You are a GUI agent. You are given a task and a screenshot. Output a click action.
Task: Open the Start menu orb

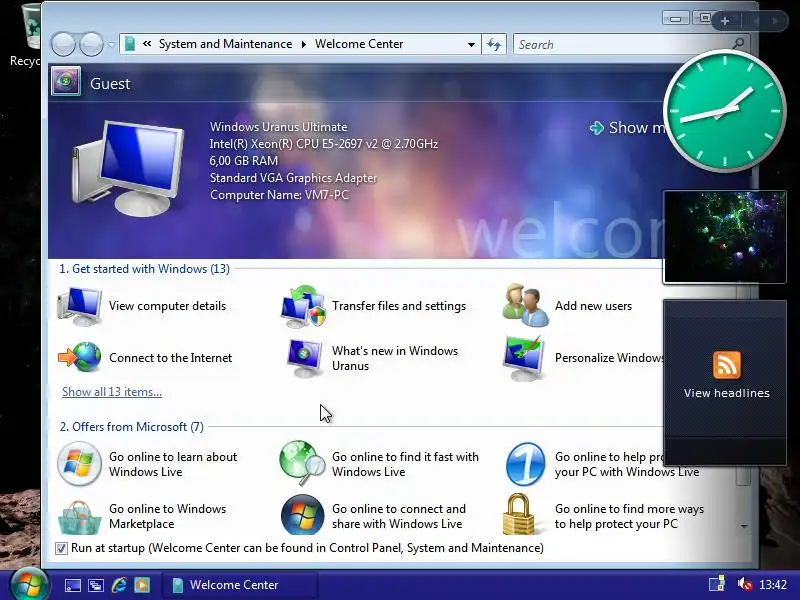click(29, 585)
